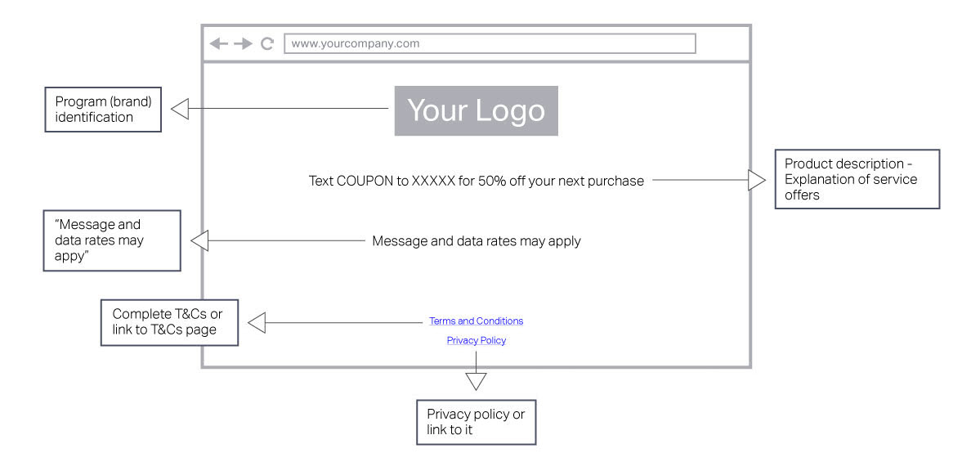The height and width of the screenshot is (471, 980).
Task: Click the browser forward arrow
Action: [244, 44]
